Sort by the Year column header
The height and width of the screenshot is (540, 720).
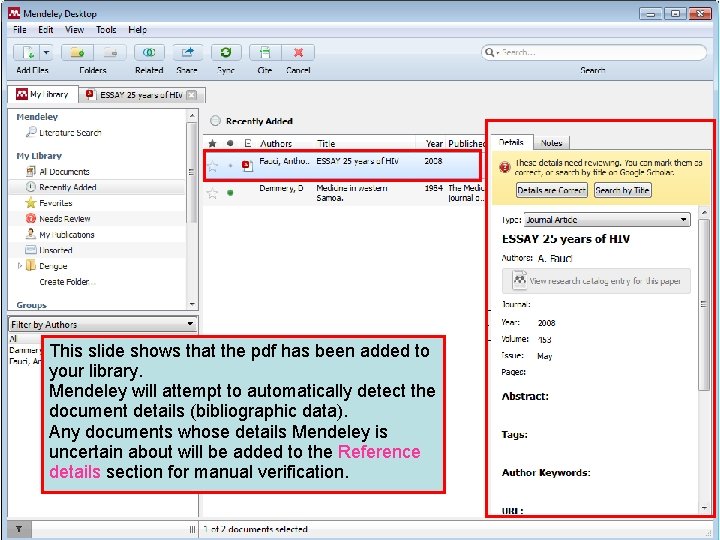(433, 143)
